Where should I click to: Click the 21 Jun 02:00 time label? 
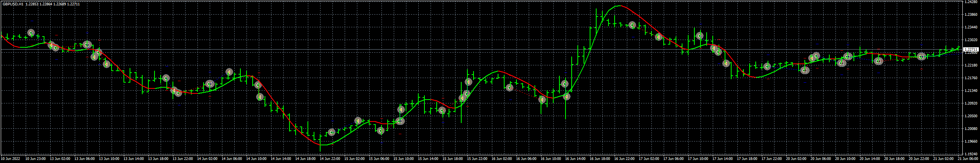click(x=944, y=158)
